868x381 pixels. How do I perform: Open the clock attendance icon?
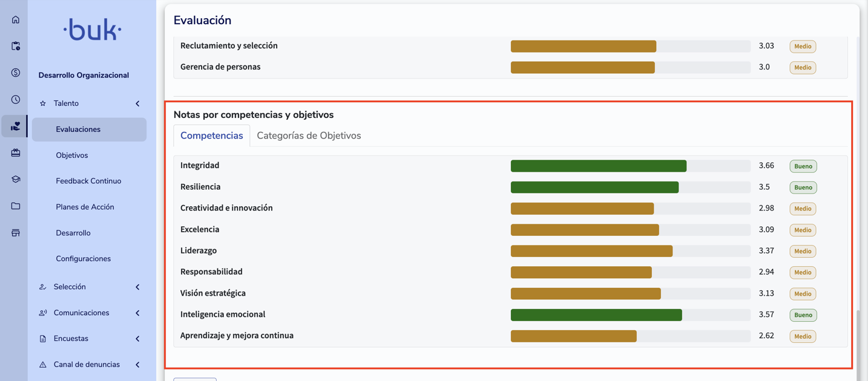tap(16, 99)
